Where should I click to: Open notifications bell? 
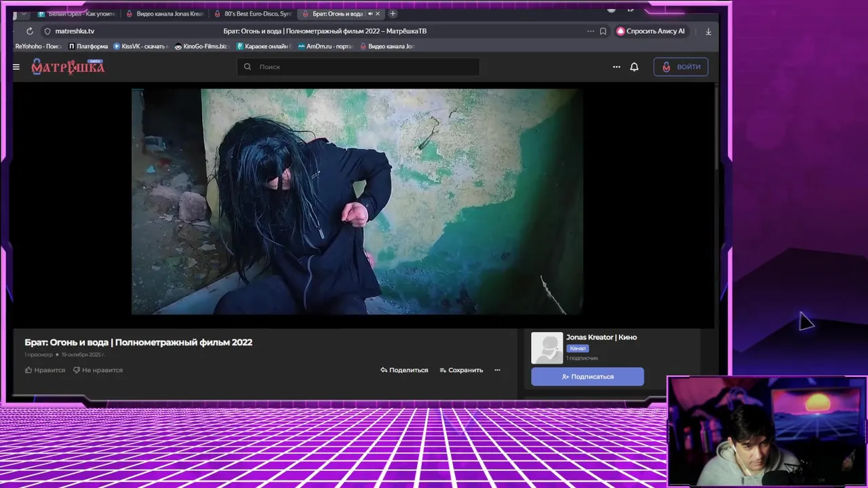(x=634, y=67)
